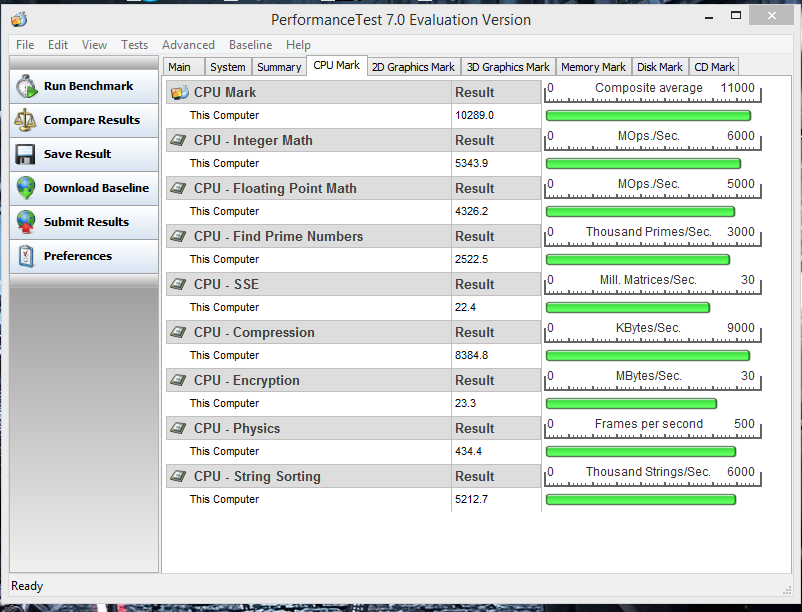Click the chip icon next to CPU - SSE
Image resolution: width=802 pixels, height=612 pixels.
pyautogui.click(x=178, y=284)
